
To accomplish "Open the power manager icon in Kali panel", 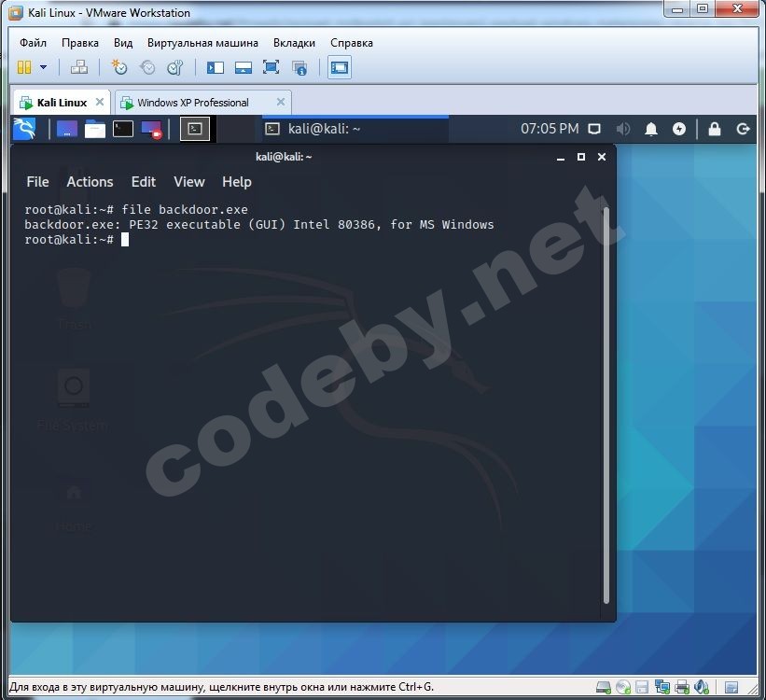I will pos(679,129).
